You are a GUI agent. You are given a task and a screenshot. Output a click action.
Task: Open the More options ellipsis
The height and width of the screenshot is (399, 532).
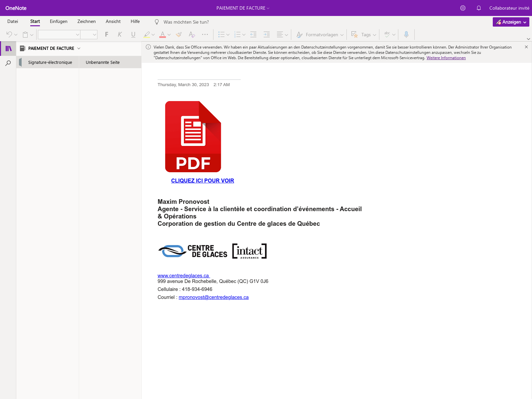205,34
